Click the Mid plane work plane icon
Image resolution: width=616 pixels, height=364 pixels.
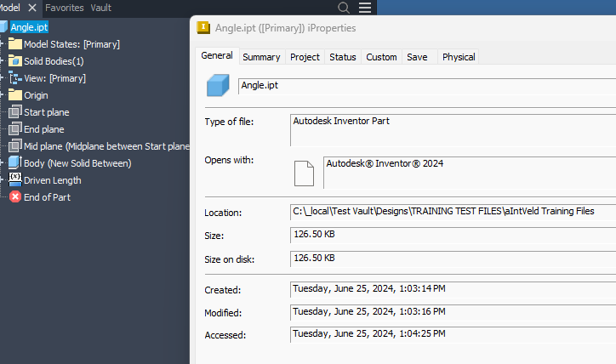15,145
